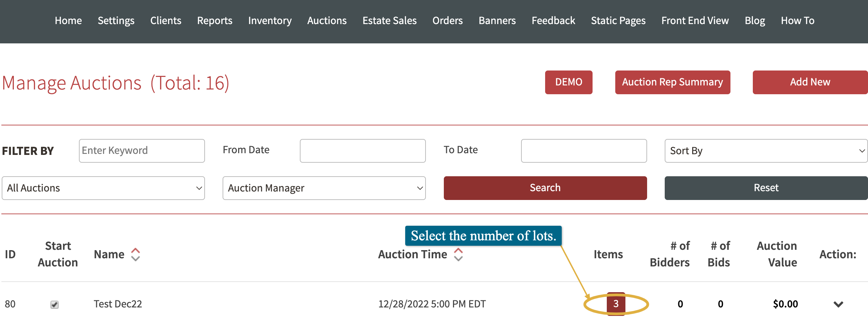The height and width of the screenshot is (322, 868).
Task: Open the Sort By dropdown
Action: pyautogui.click(x=766, y=151)
